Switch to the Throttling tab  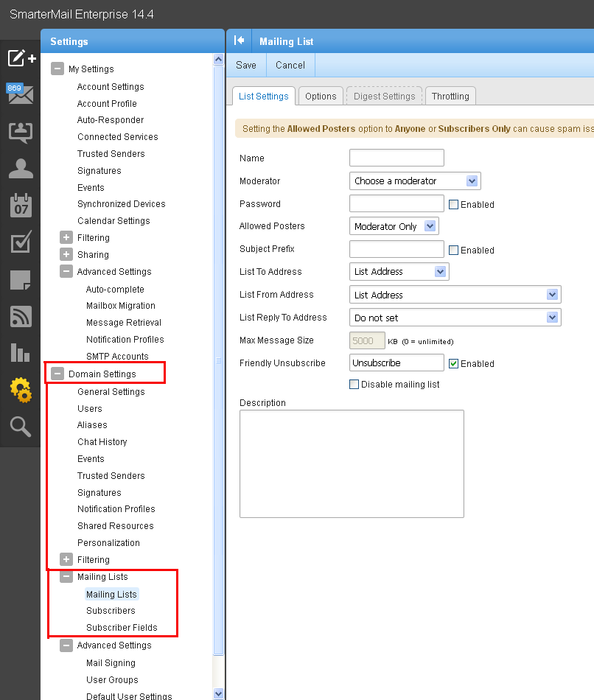[x=450, y=96]
